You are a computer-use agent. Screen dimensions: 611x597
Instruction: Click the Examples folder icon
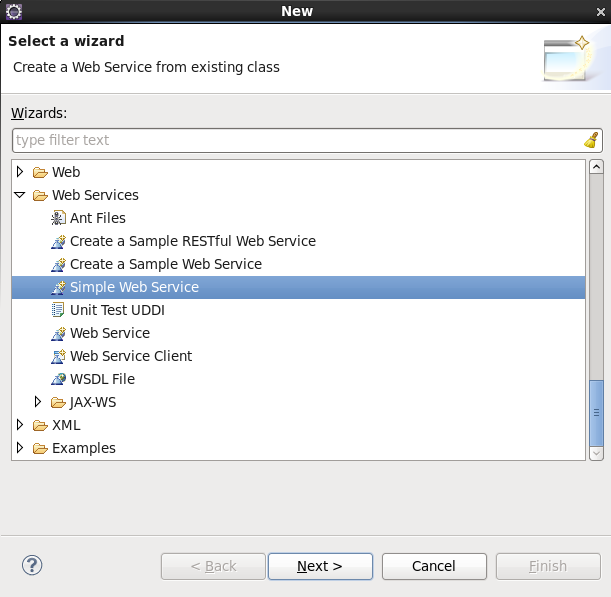[x=40, y=448]
